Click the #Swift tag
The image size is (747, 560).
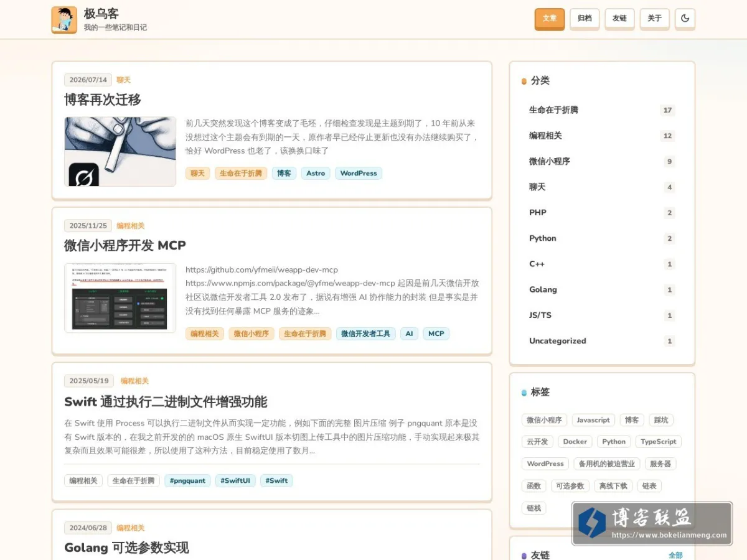(276, 481)
